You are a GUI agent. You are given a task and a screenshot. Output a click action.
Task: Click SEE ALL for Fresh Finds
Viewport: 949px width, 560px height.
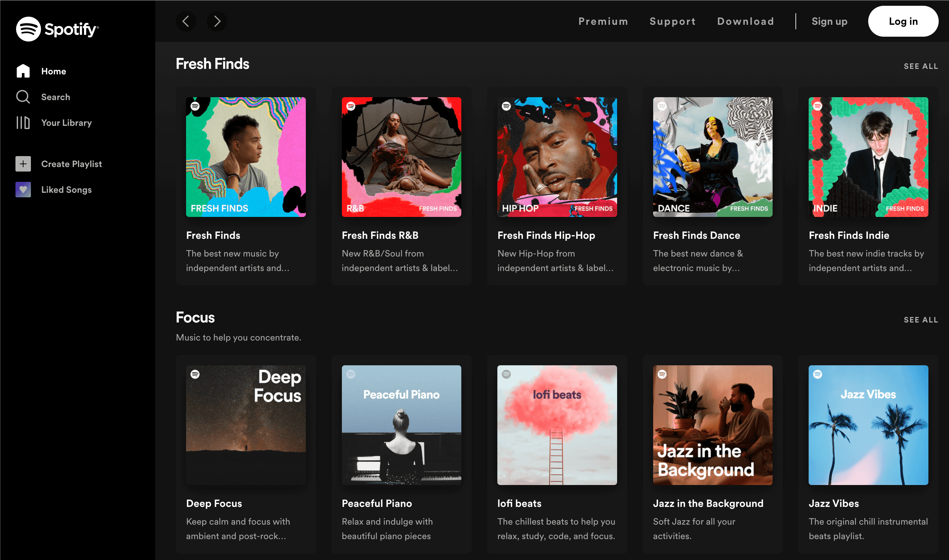coord(921,66)
